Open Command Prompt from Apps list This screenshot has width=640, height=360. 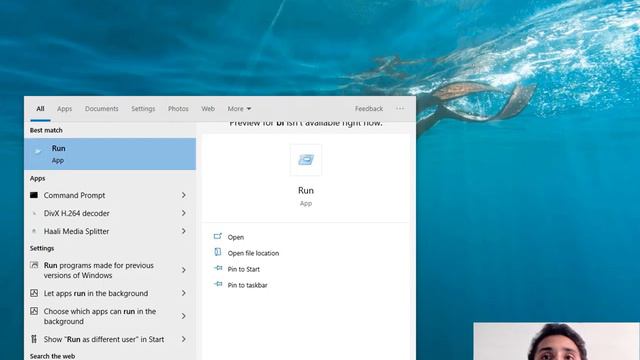110,195
